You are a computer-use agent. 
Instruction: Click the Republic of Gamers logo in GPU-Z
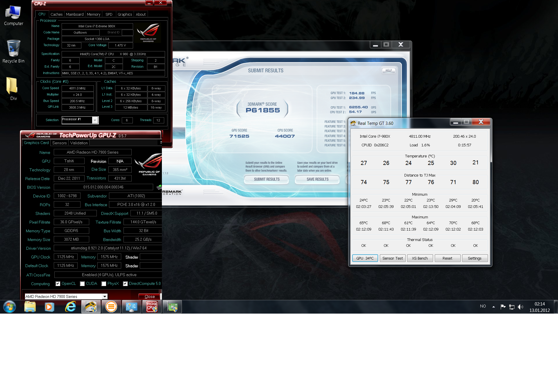pyautogui.click(x=149, y=165)
